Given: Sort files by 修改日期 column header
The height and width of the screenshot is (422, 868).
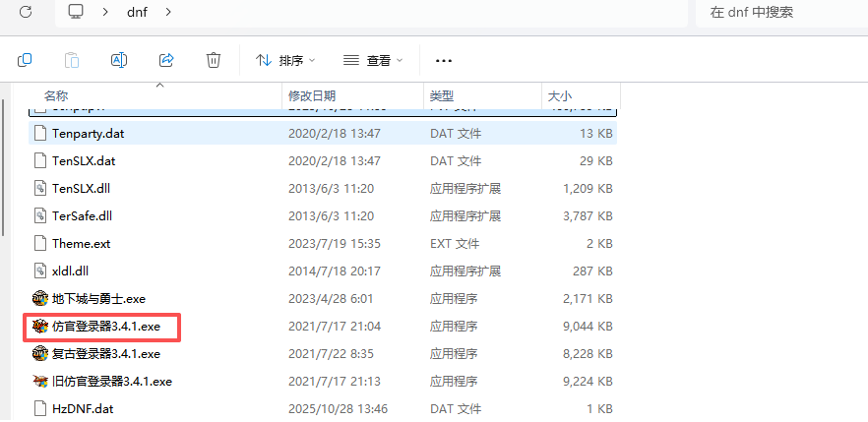Looking at the screenshot, I should [x=312, y=95].
